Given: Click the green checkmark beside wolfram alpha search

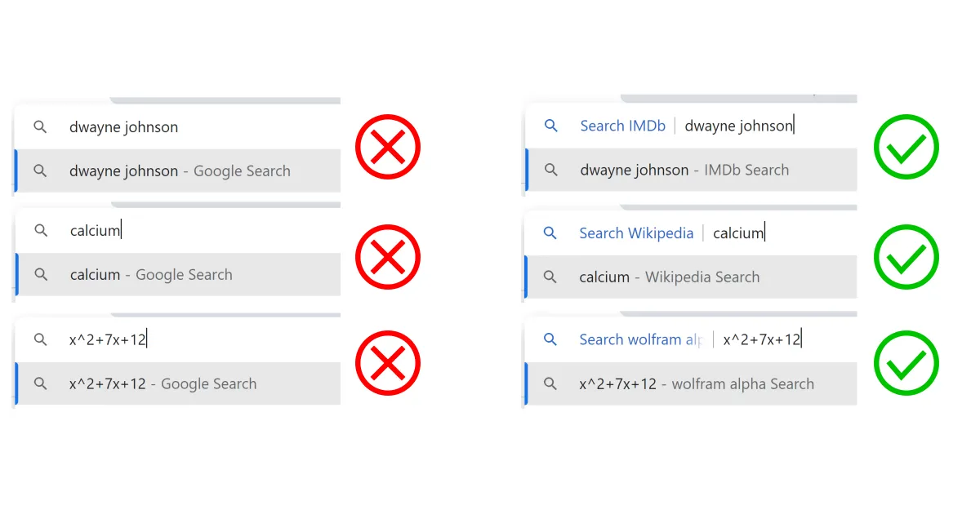Looking at the screenshot, I should (906, 363).
